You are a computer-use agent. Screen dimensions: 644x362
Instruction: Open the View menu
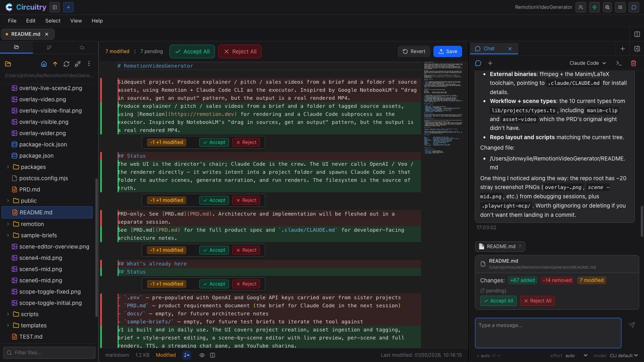tap(76, 21)
